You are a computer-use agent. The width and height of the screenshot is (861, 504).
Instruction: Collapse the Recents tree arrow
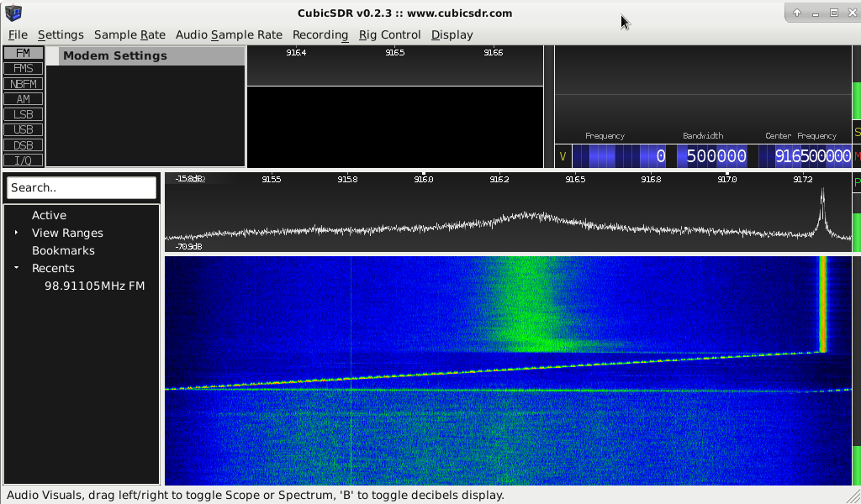click(x=17, y=268)
